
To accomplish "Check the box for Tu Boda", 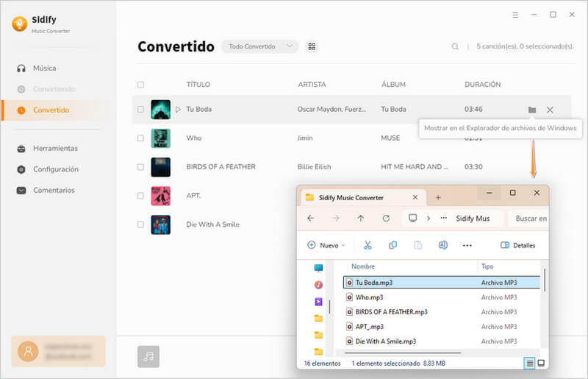I will click(140, 110).
